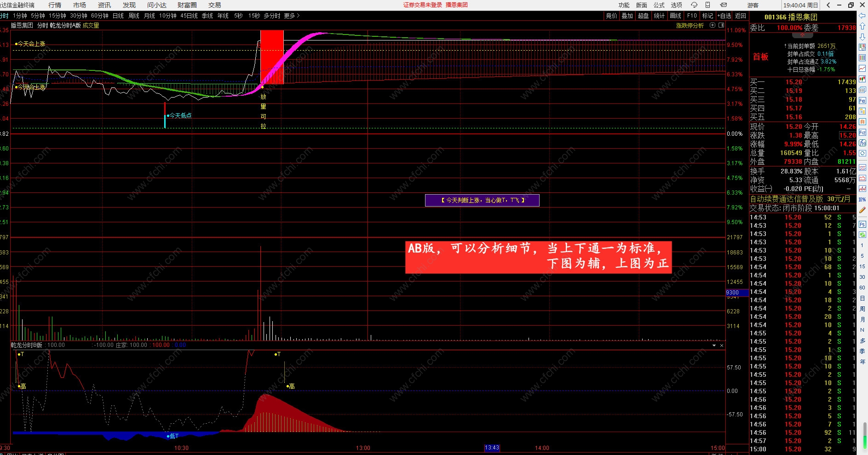Image resolution: width=868 pixels, height=455 pixels.
Task: Click the 游客 guest account label
Action: click(753, 5)
